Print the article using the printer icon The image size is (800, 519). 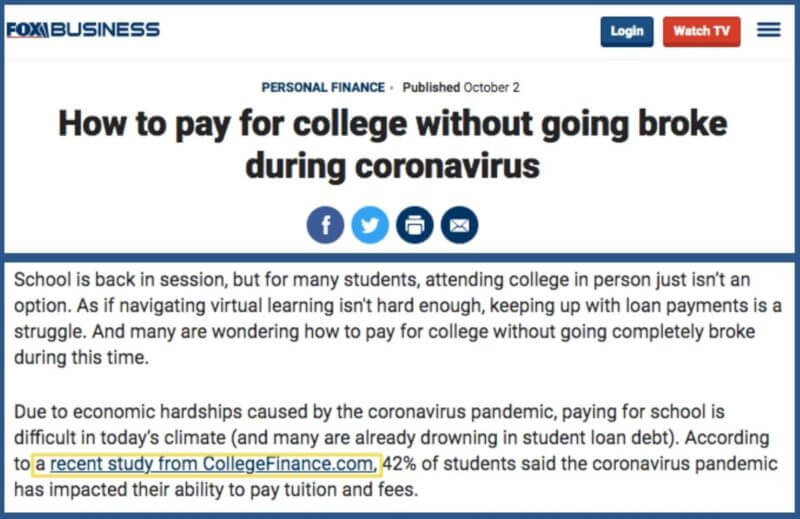pos(415,225)
